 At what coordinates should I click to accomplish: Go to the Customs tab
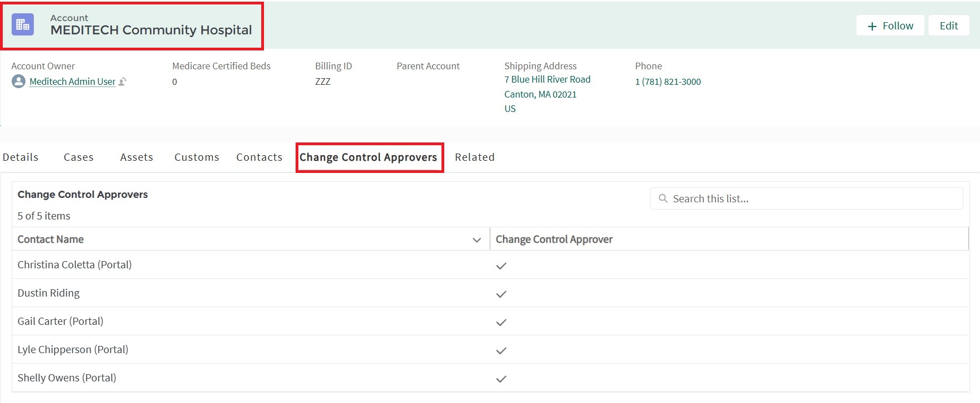point(197,157)
